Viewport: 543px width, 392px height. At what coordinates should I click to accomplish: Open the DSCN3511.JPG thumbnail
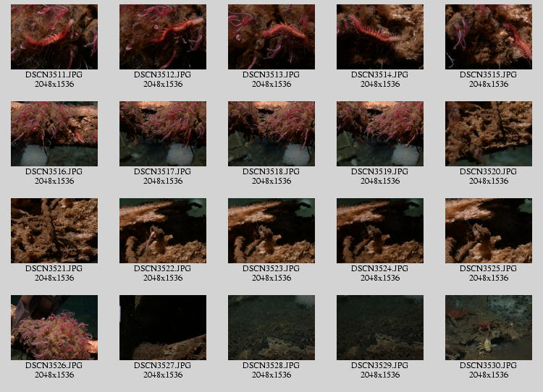tap(54, 37)
